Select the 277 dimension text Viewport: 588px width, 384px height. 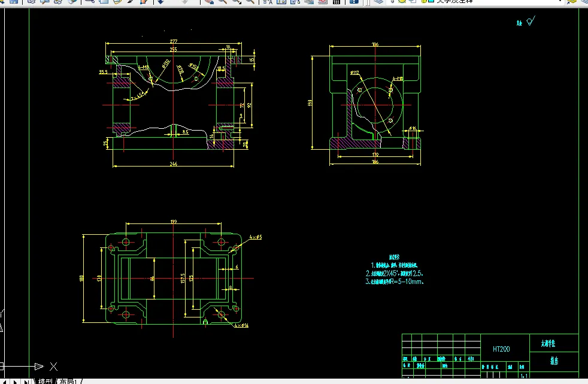pos(173,41)
